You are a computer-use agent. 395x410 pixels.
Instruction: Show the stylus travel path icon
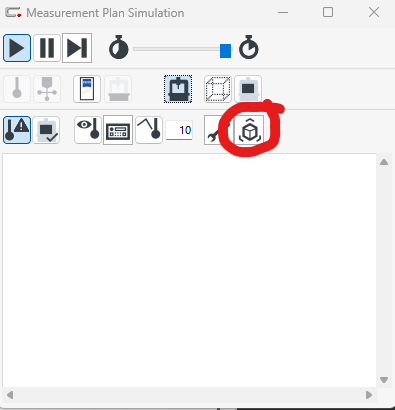tap(149, 130)
